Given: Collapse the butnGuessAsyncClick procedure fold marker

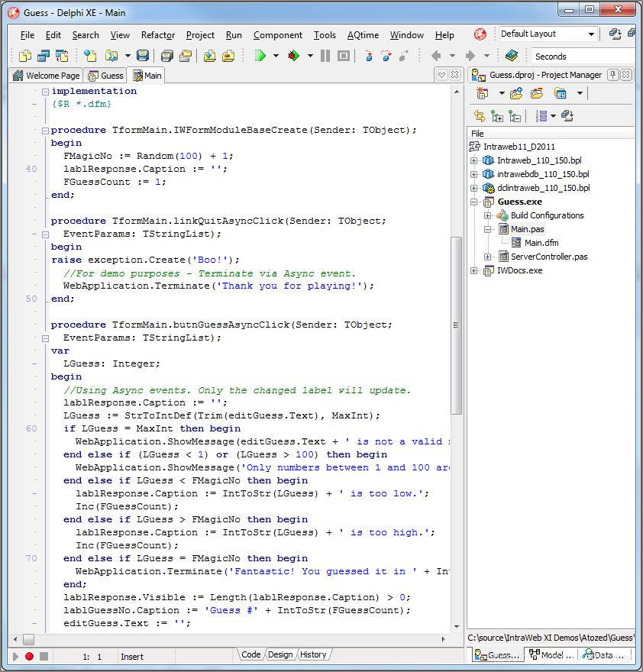Looking at the screenshot, I should pos(45,338).
